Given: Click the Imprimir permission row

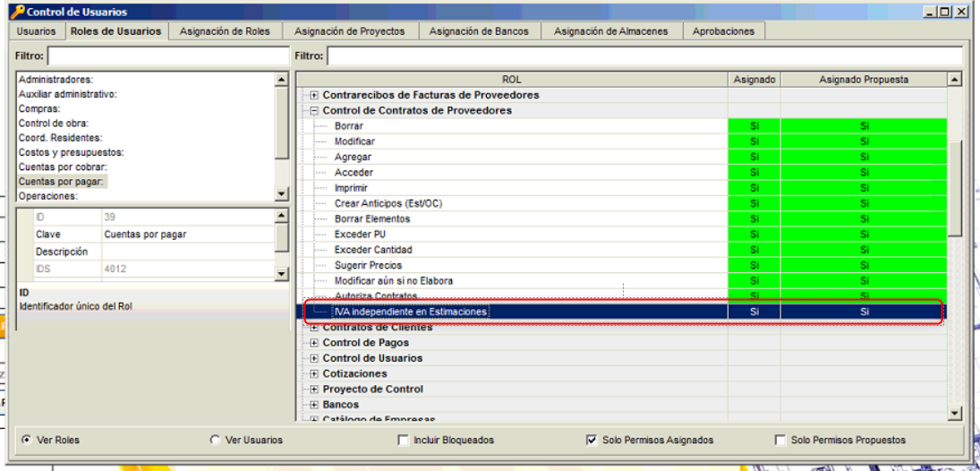Looking at the screenshot, I should [621, 188].
